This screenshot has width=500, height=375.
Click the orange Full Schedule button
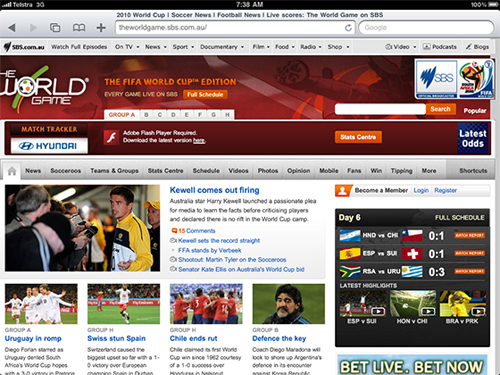coord(205,95)
